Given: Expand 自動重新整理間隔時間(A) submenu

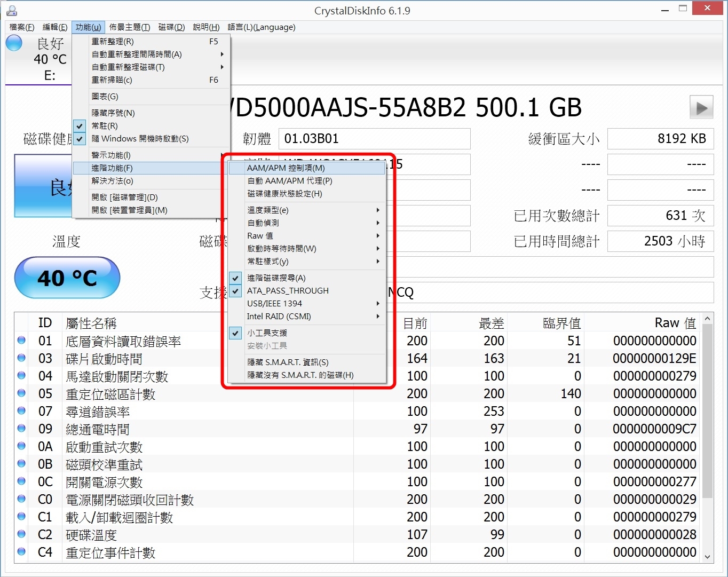Looking at the screenshot, I should pos(151,54).
